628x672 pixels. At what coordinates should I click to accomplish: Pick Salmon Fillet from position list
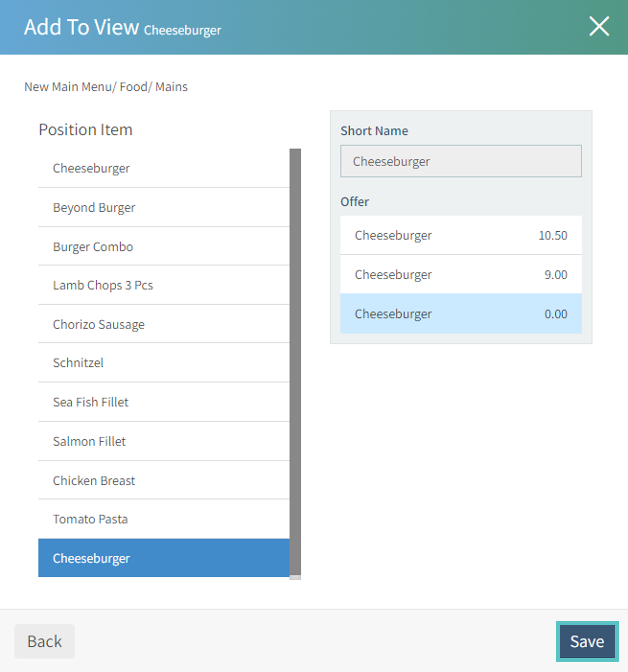tap(164, 441)
